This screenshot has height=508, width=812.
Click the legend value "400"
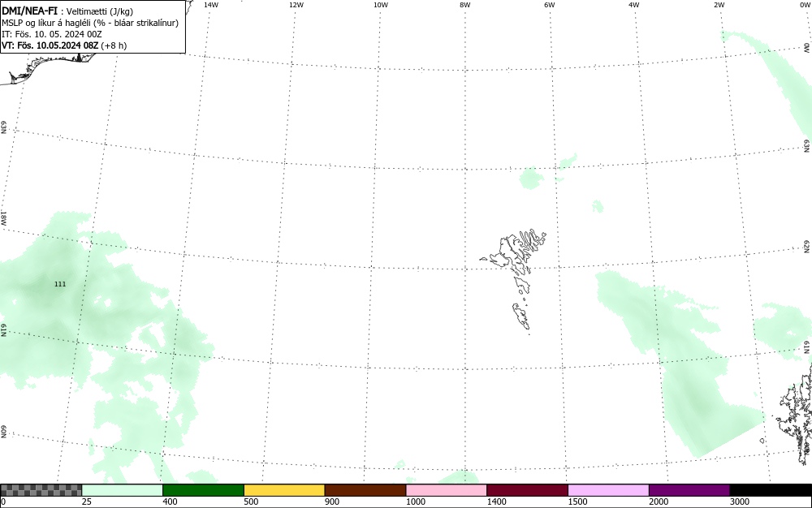point(170,502)
